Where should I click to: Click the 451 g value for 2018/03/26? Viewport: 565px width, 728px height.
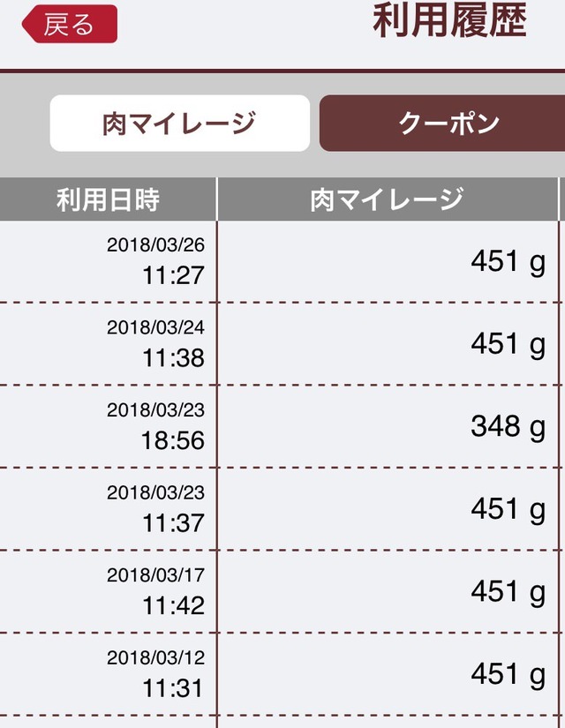pyautogui.click(x=507, y=262)
